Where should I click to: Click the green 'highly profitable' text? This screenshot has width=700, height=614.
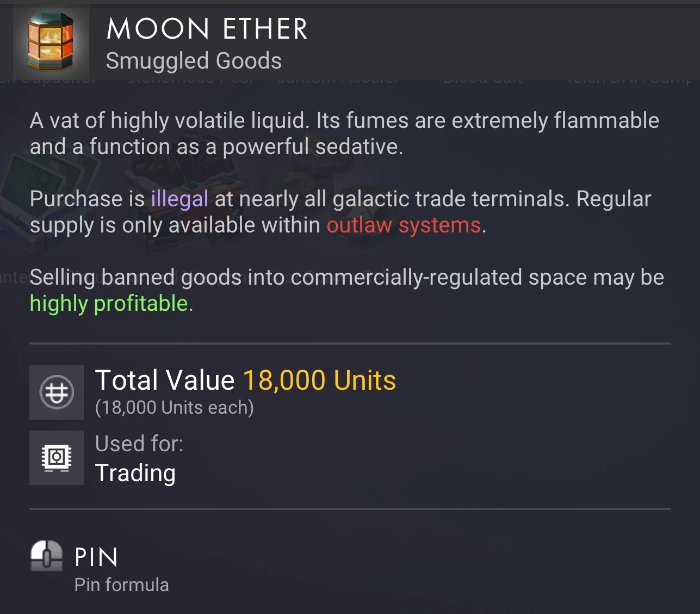pos(109,303)
